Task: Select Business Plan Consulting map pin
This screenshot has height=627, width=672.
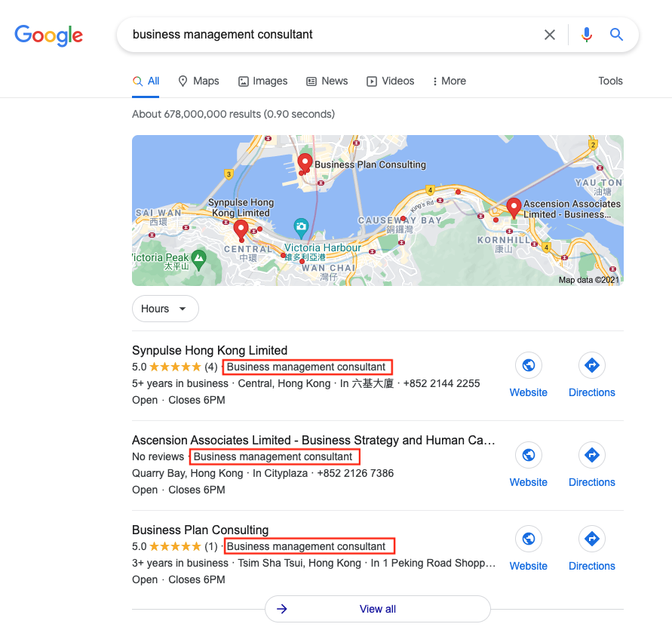Action: pos(305,163)
